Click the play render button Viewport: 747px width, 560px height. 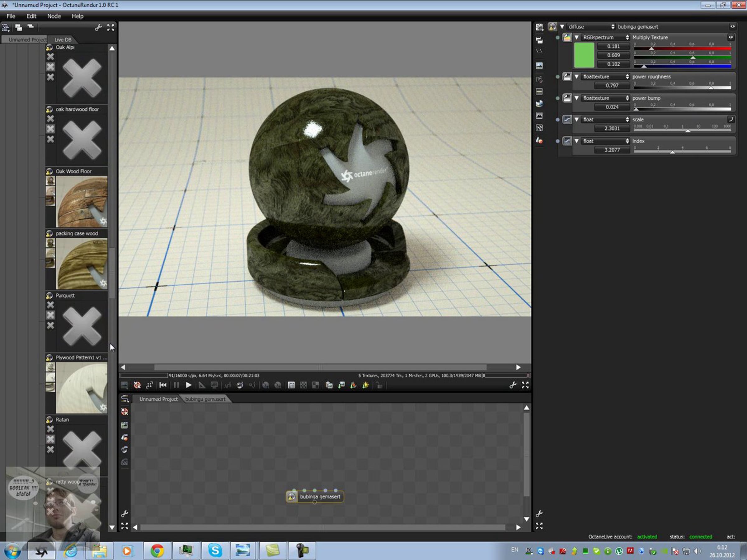tap(188, 385)
